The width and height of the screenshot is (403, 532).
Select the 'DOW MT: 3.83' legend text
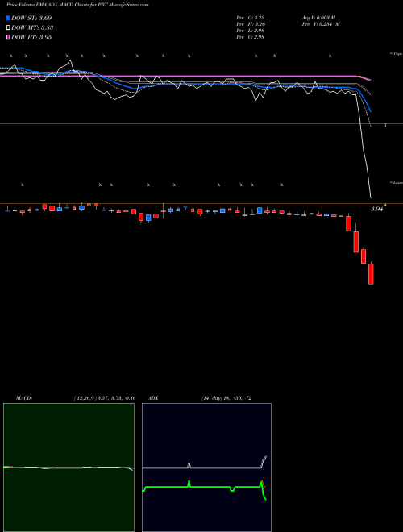tap(32, 27)
